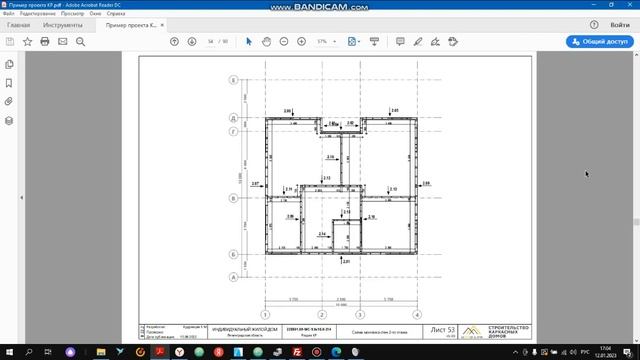Open the sign document tool
Viewport: 640px width, 360px height.
click(435, 42)
